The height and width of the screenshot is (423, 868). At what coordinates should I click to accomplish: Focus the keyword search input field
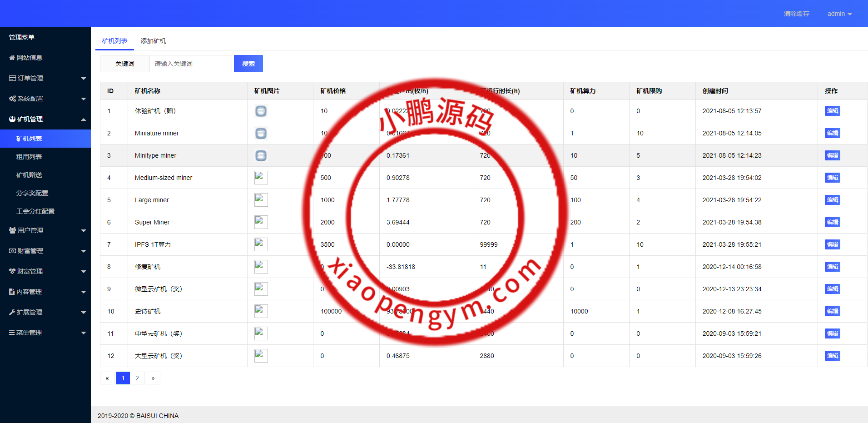click(191, 64)
